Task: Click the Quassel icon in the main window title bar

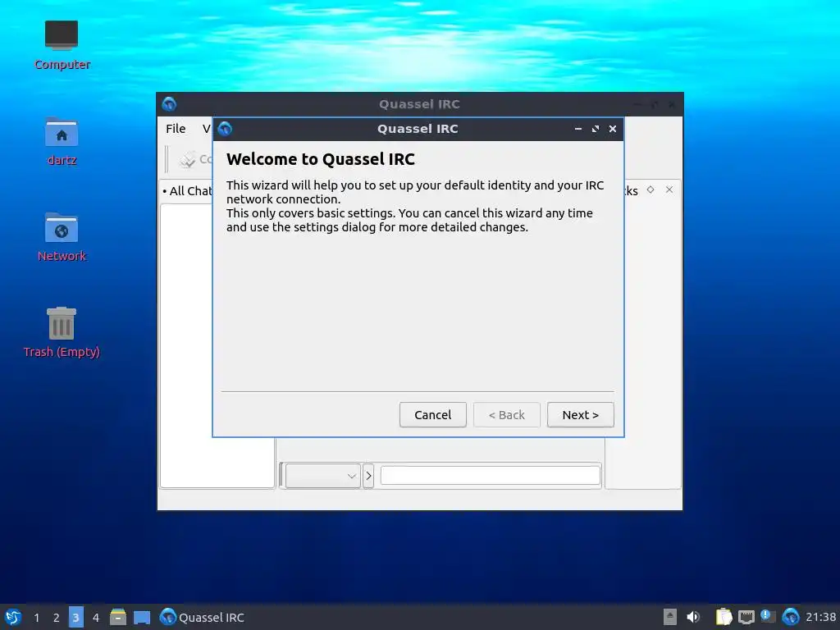Action: (x=169, y=104)
